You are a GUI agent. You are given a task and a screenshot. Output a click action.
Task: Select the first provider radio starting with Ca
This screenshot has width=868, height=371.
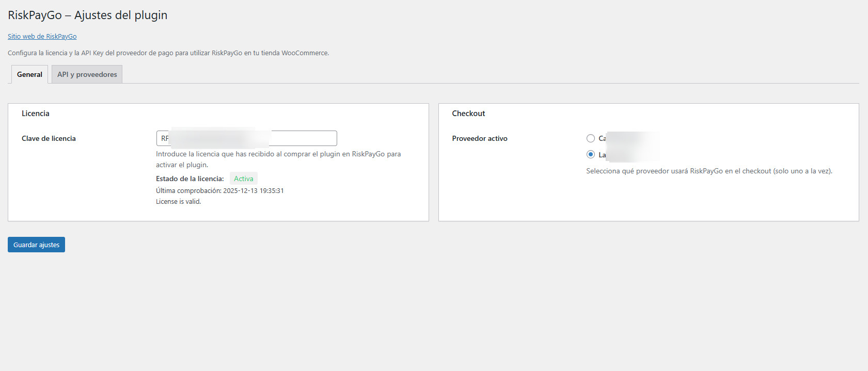point(591,138)
